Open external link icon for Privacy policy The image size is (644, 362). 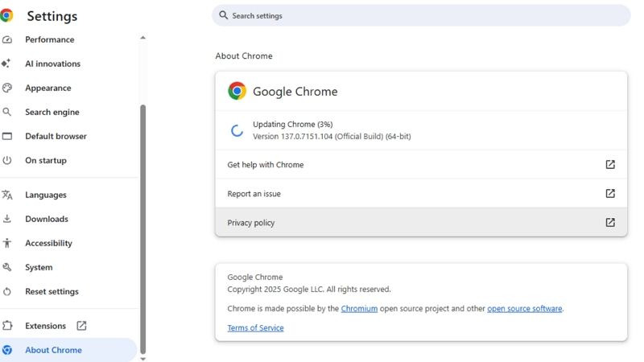pyautogui.click(x=610, y=223)
